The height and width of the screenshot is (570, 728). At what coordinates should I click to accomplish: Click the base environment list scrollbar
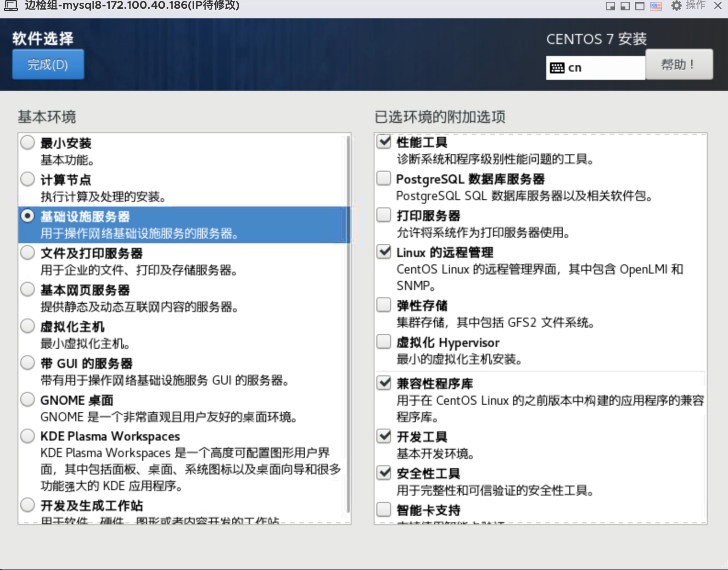pyautogui.click(x=348, y=324)
